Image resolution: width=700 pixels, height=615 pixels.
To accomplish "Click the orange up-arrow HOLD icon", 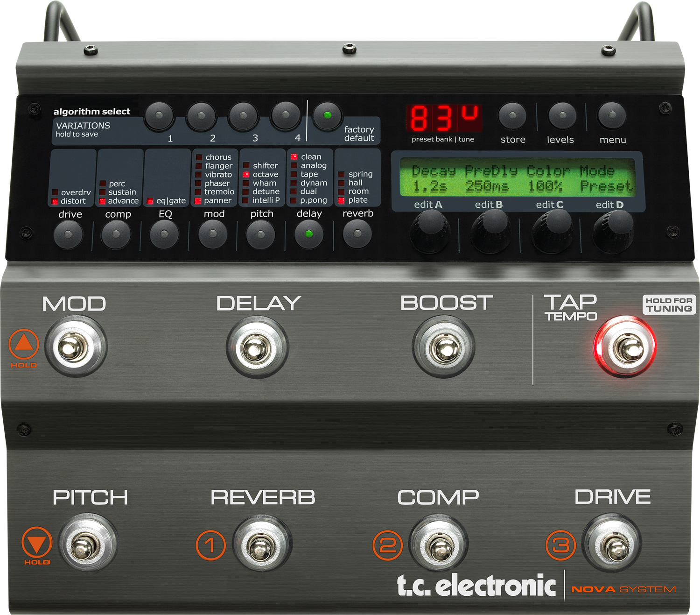I will tap(24, 345).
